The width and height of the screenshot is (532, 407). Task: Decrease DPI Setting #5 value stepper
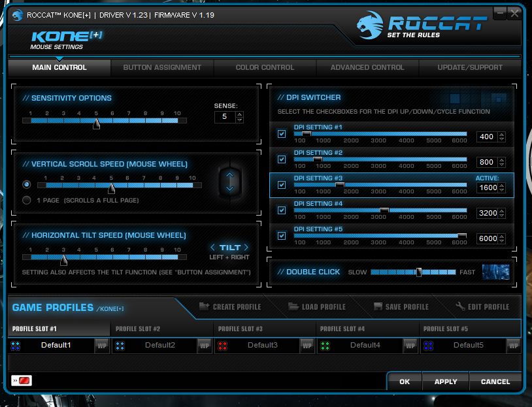pos(501,241)
